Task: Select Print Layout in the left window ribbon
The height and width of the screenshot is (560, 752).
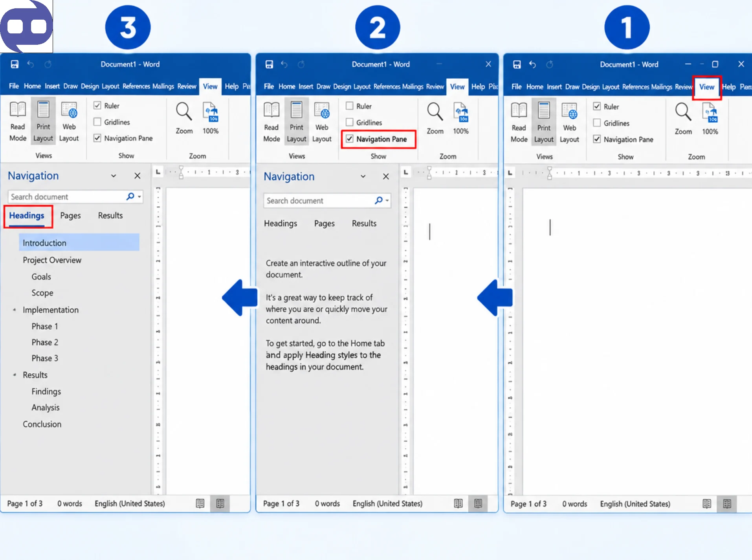Action: [x=43, y=121]
